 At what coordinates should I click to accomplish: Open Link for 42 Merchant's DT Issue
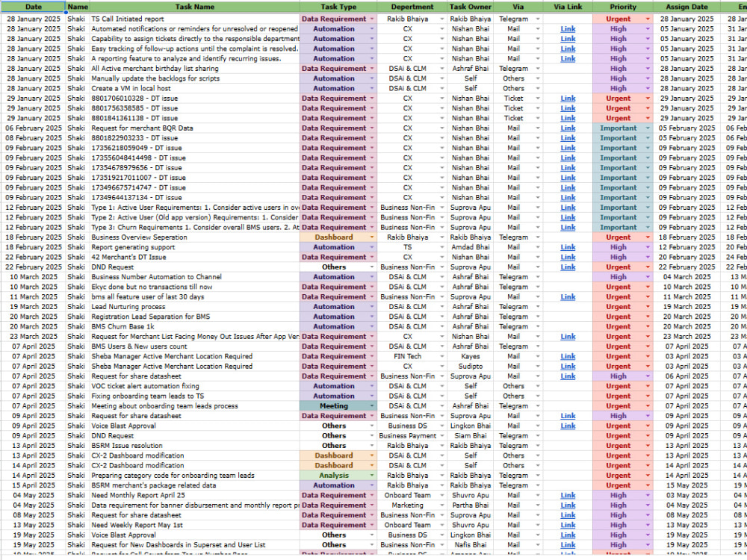pos(568,257)
